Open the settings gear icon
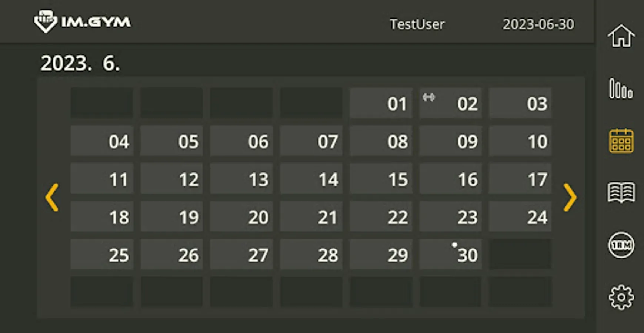Image resolution: width=644 pixels, height=333 pixels. click(x=621, y=297)
